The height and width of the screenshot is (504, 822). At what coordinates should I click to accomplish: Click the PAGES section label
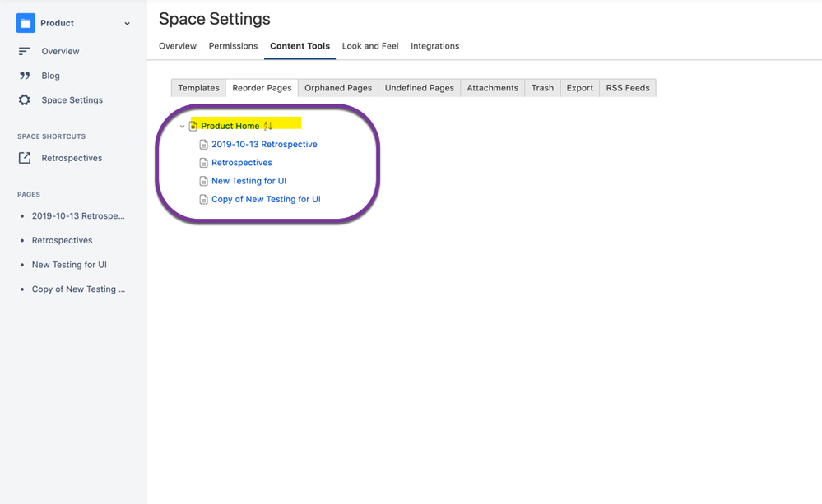[29, 194]
